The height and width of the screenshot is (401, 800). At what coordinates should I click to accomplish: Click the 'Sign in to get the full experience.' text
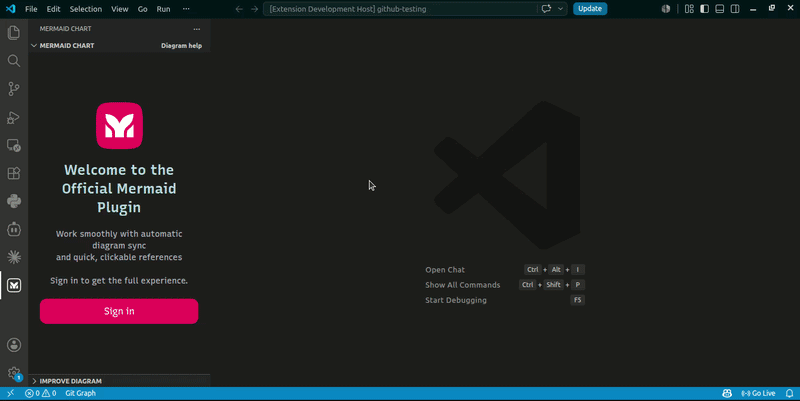click(119, 281)
